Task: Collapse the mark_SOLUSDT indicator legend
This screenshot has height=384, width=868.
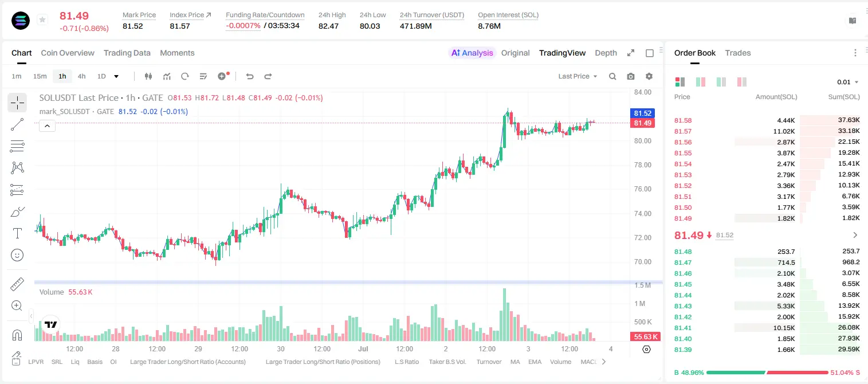Action: click(47, 126)
